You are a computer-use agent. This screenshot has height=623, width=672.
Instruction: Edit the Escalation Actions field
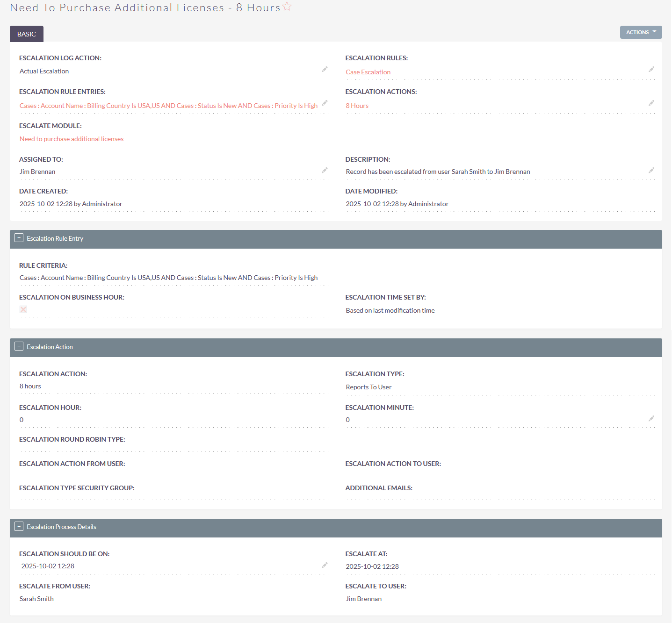[651, 103]
